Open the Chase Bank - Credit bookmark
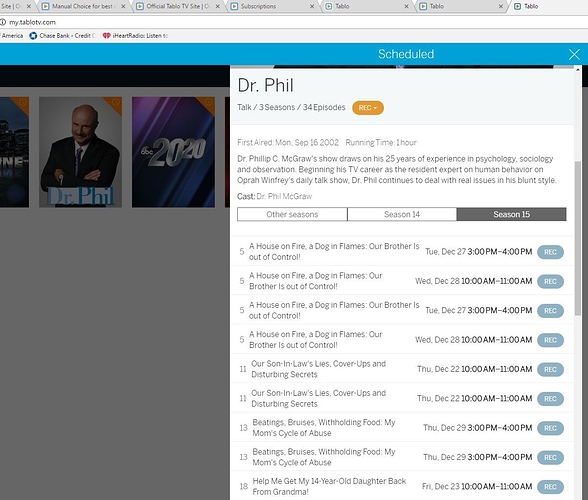 click(x=62, y=36)
